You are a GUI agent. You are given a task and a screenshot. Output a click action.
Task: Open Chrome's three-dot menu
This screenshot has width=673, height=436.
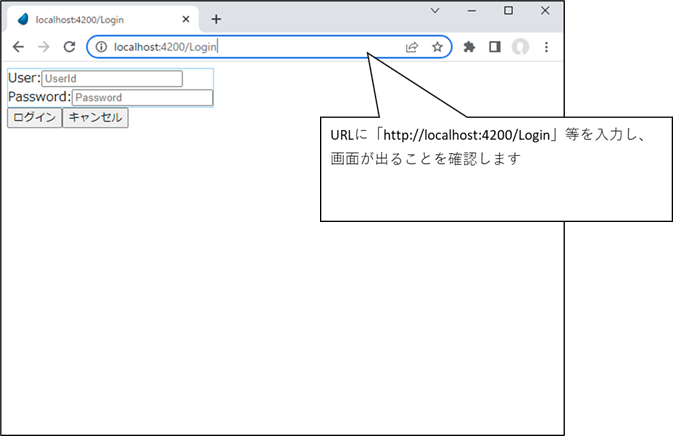(x=546, y=47)
